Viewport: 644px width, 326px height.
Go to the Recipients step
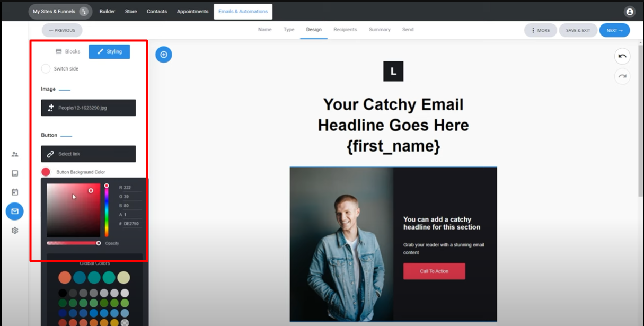click(345, 30)
